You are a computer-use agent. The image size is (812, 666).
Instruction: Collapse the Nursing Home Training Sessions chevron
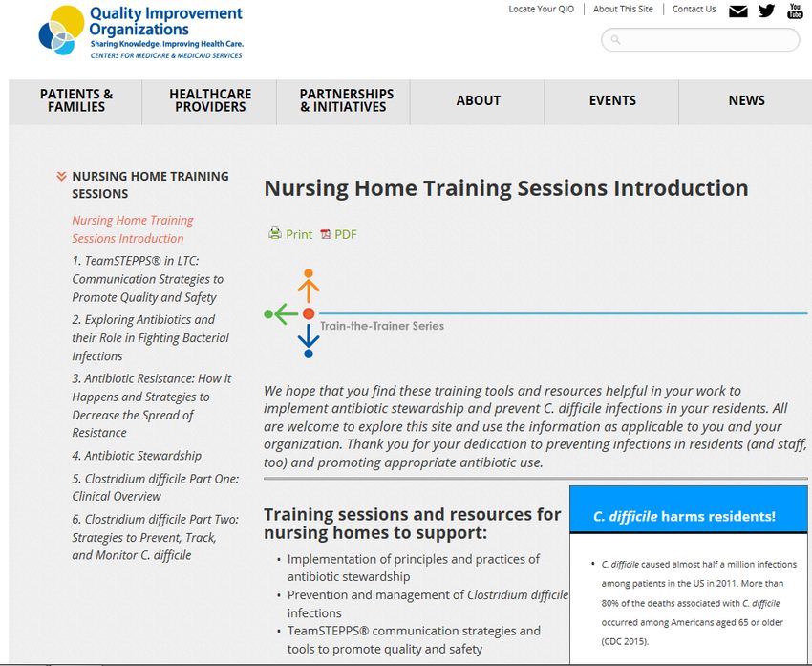[61, 177]
